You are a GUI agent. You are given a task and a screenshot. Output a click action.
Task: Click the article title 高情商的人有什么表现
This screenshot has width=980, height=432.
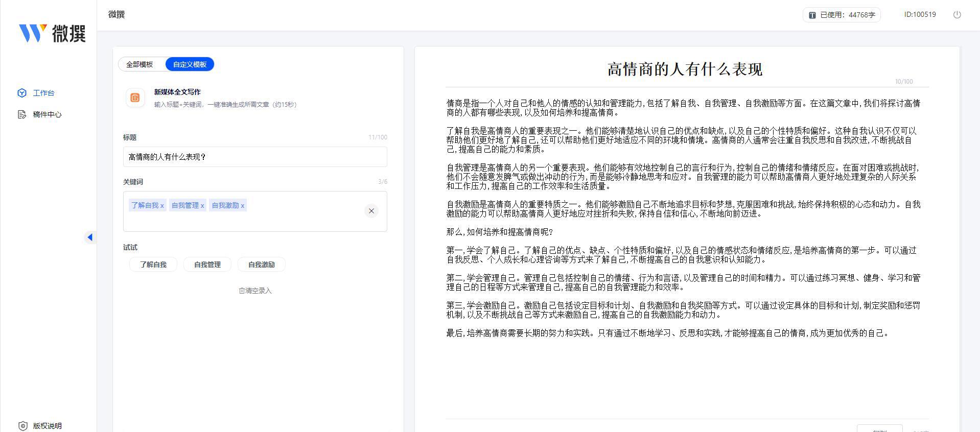click(685, 69)
